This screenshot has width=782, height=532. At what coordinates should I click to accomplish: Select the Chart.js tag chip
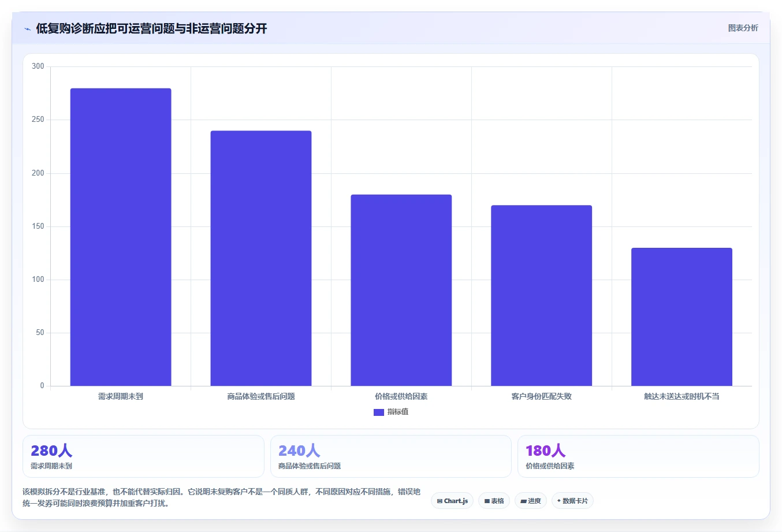(452, 501)
